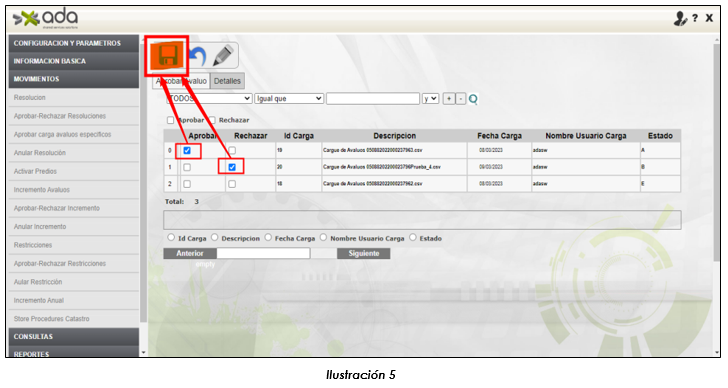Open the 'Igual que' operator dropdown

289,99
